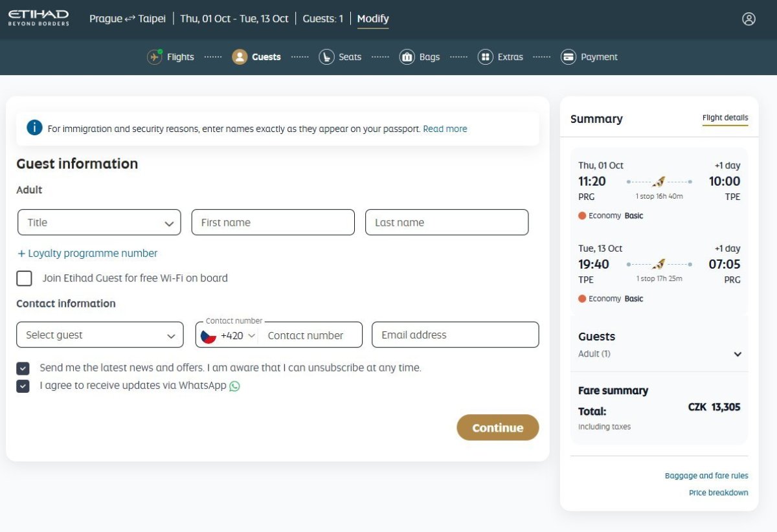Open the user account profile icon
The image size is (777, 532).
tap(749, 19)
